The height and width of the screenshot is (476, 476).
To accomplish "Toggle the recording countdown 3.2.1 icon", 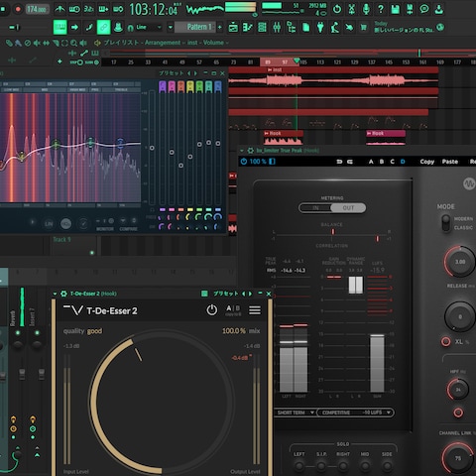I will click(89, 9).
